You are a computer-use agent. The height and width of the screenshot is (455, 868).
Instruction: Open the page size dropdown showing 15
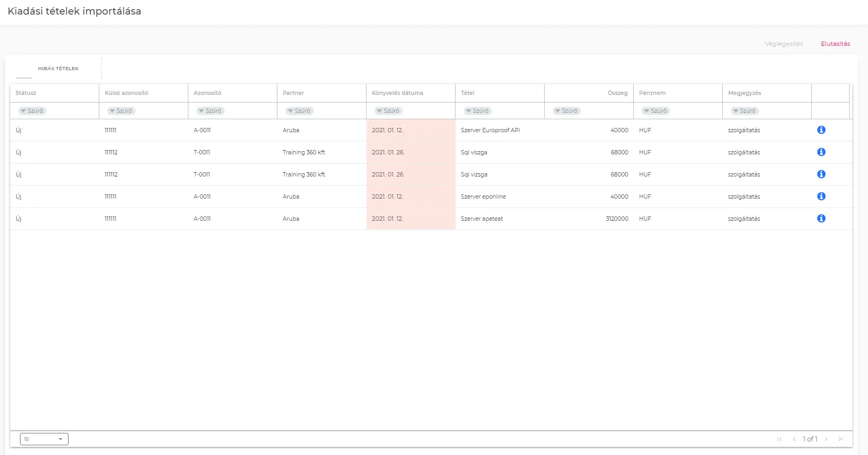[44, 439]
